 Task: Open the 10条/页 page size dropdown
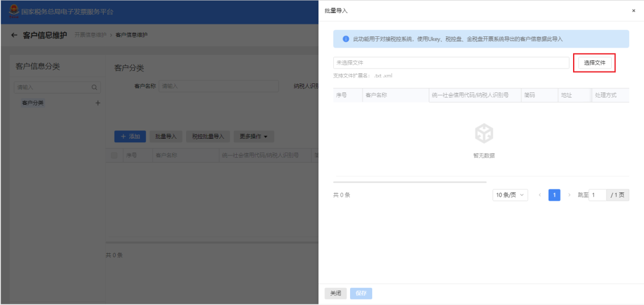pos(510,195)
